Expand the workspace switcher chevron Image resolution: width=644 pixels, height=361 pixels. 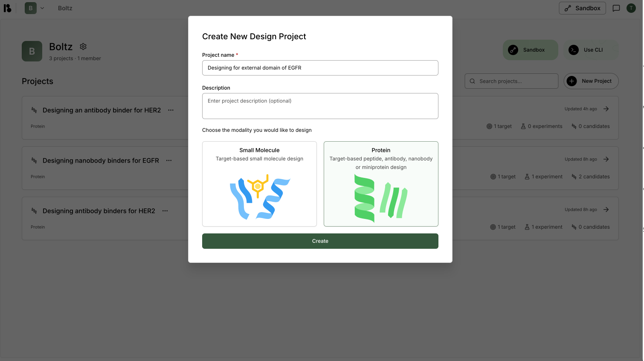click(x=42, y=8)
